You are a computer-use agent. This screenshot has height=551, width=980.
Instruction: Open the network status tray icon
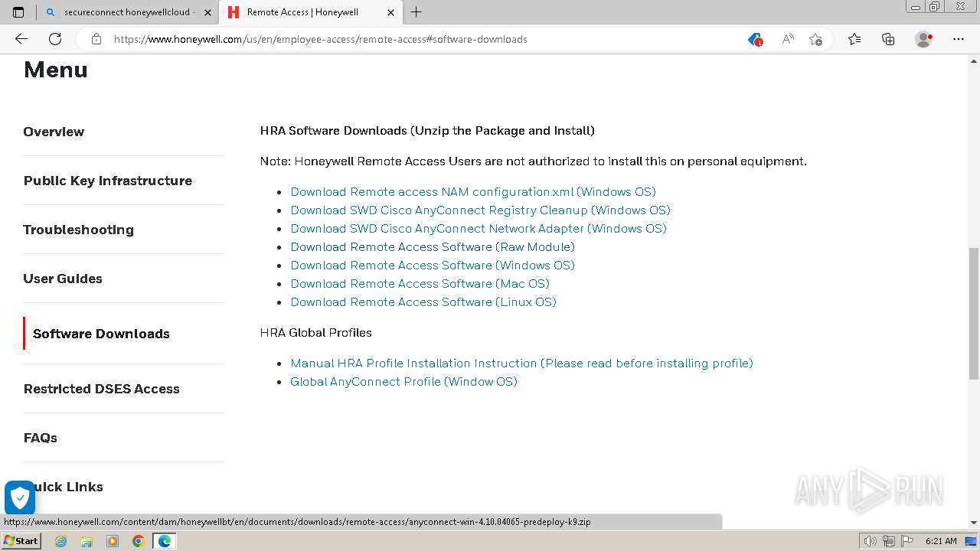[x=888, y=541]
